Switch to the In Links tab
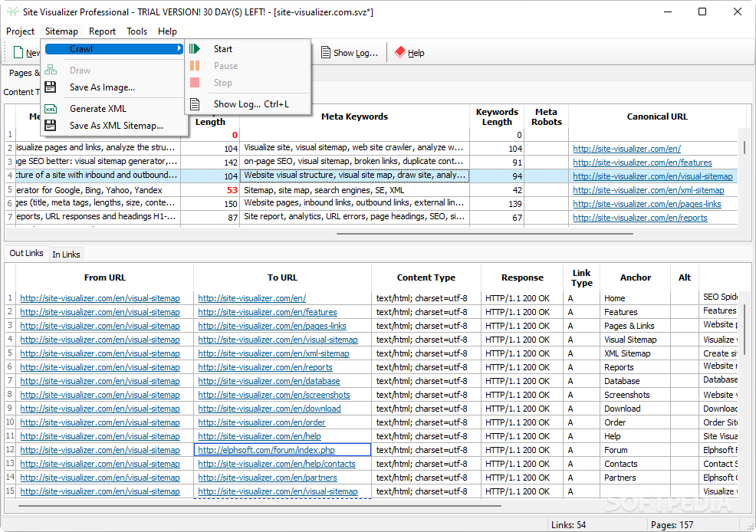 [x=66, y=255]
